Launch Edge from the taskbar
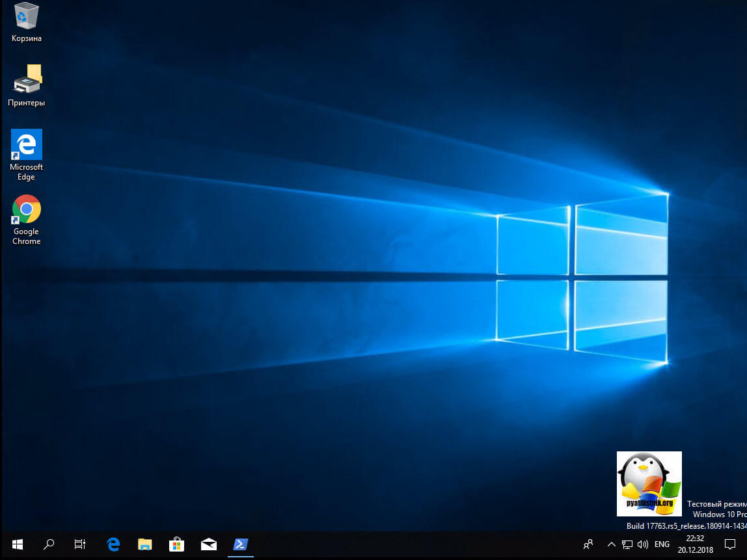 (x=113, y=544)
